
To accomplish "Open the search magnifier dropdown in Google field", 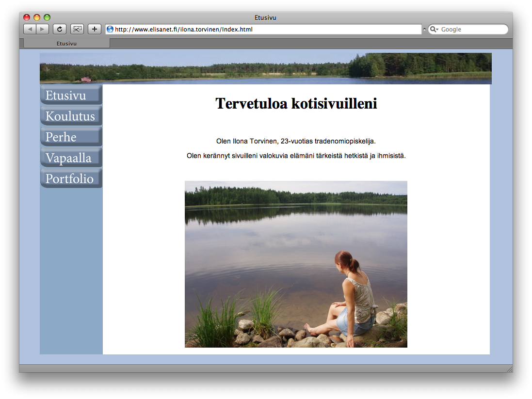I will 434,30.
